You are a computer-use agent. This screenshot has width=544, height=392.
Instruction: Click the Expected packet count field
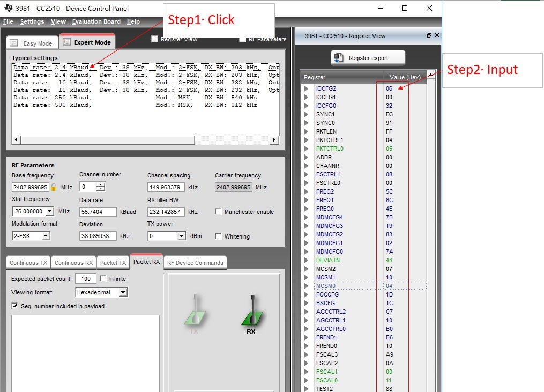[86, 278]
